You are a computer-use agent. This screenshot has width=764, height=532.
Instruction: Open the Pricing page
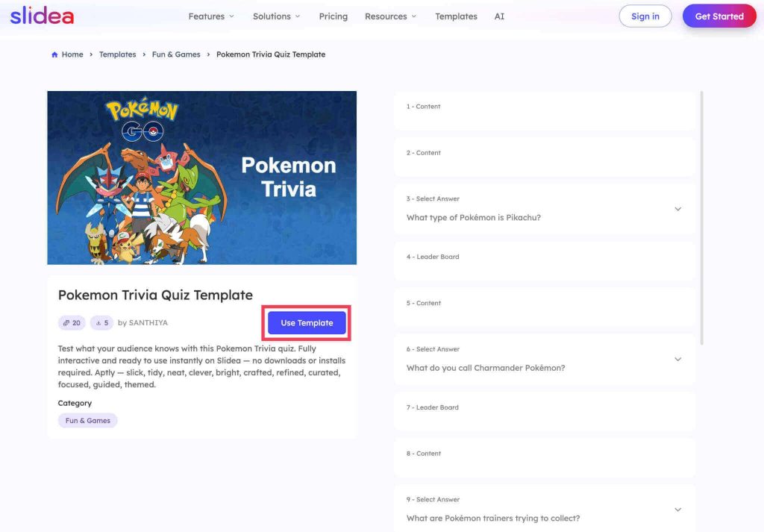[334, 16]
